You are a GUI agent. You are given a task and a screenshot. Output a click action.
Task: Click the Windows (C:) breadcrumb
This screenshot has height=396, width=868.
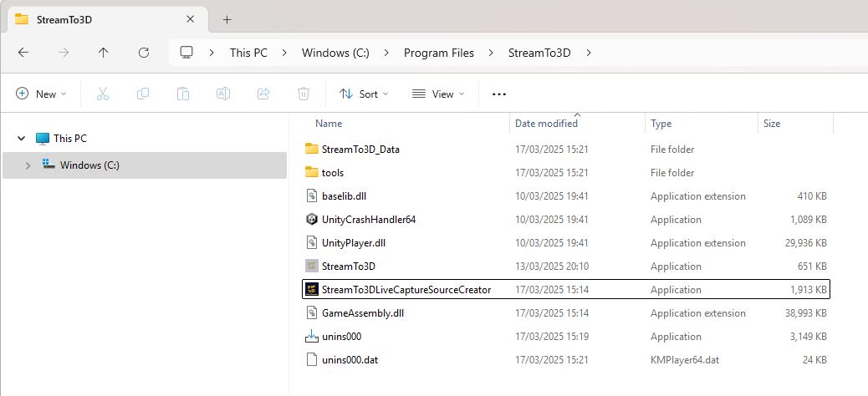335,53
